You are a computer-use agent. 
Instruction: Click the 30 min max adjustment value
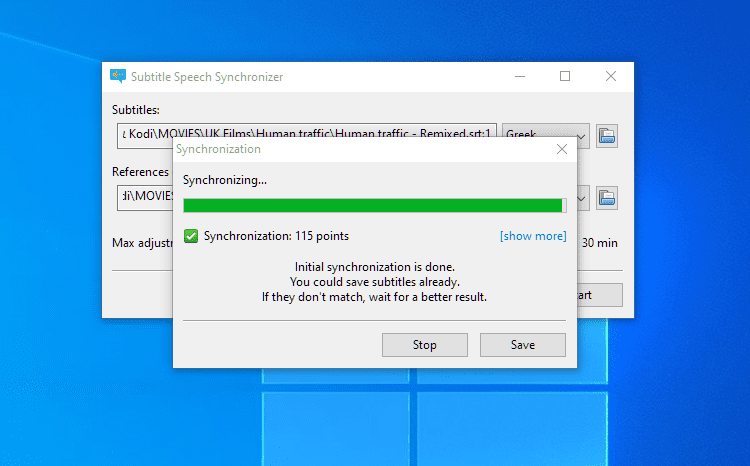point(601,242)
